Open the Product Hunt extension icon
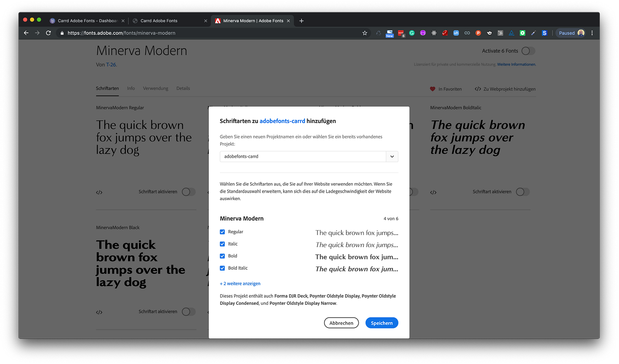This screenshot has width=619, height=364. click(x=478, y=33)
